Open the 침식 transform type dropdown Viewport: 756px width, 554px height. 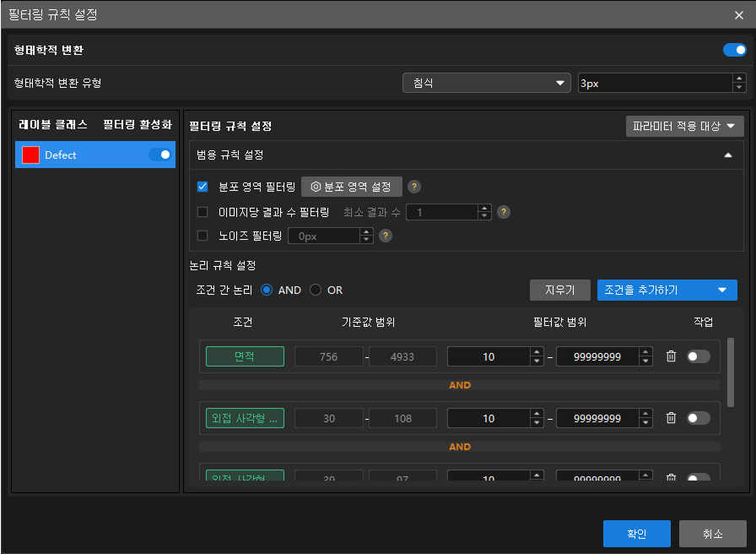487,83
